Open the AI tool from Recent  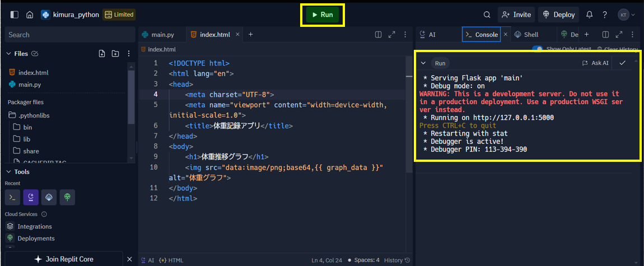[31, 198]
